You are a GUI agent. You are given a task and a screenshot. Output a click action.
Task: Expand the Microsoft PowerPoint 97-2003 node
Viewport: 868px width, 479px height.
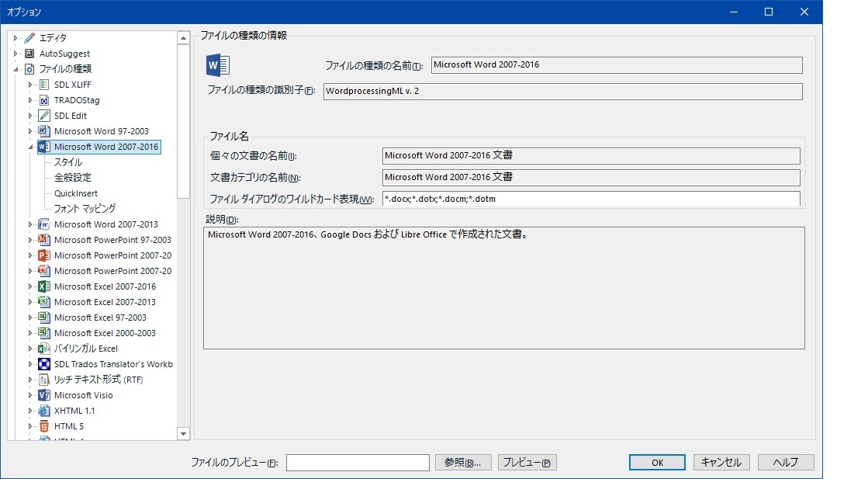[30, 239]
